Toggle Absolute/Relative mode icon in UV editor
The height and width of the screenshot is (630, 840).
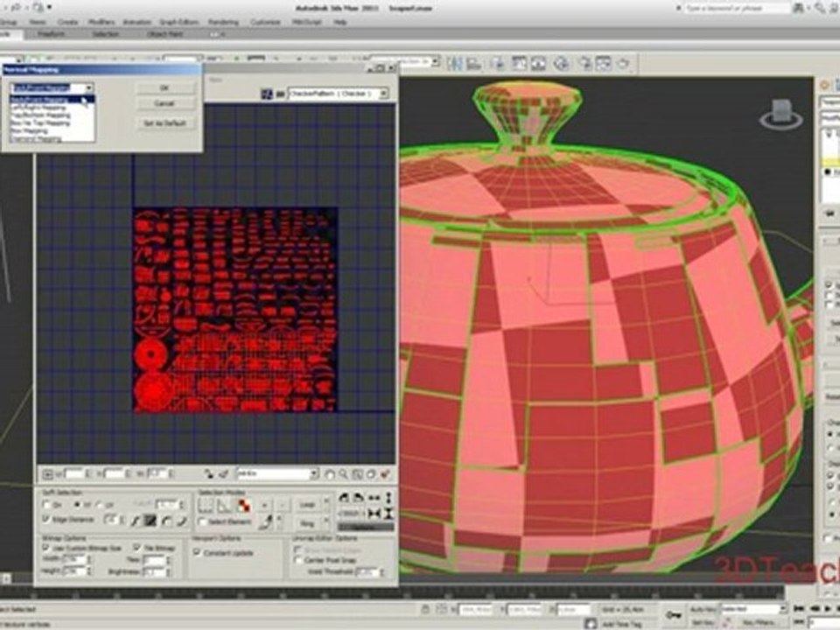[47, 474]
